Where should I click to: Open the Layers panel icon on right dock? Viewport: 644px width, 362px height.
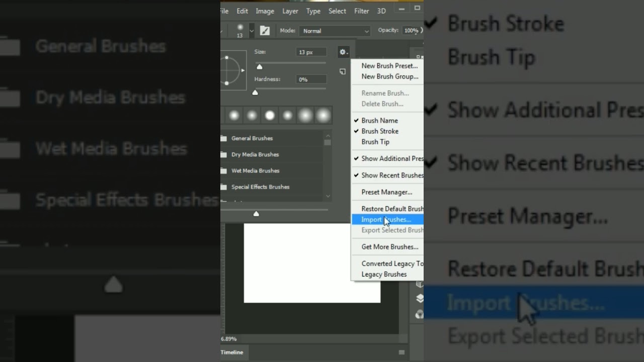click(x=419, y=299)
